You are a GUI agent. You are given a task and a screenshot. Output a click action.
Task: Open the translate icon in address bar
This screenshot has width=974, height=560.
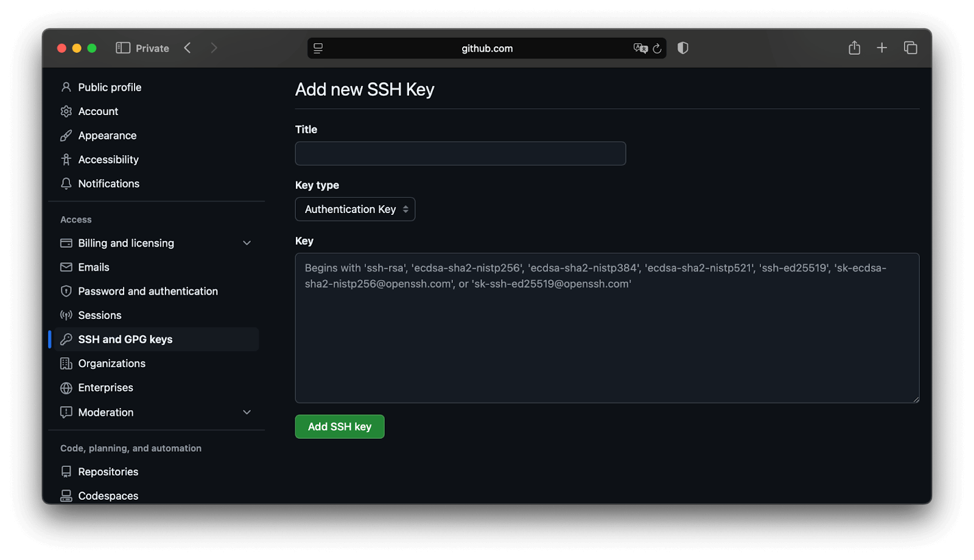pos(640,48)
